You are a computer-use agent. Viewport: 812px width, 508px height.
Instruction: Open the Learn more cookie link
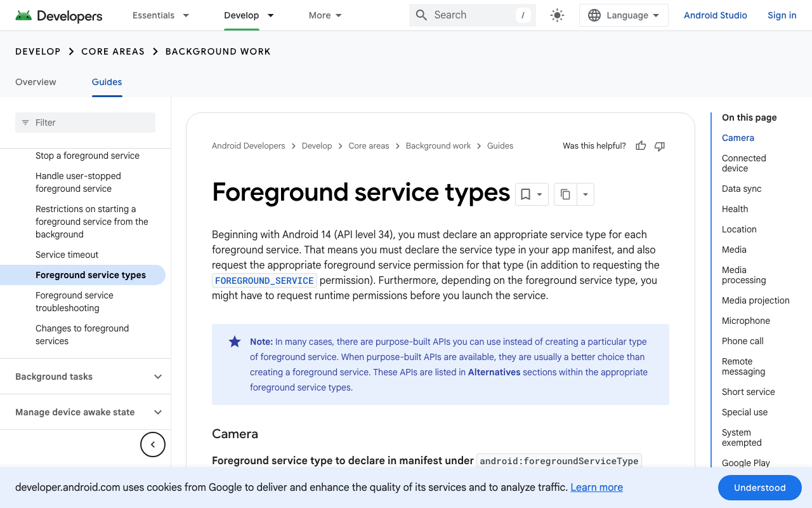pos(596,487)
